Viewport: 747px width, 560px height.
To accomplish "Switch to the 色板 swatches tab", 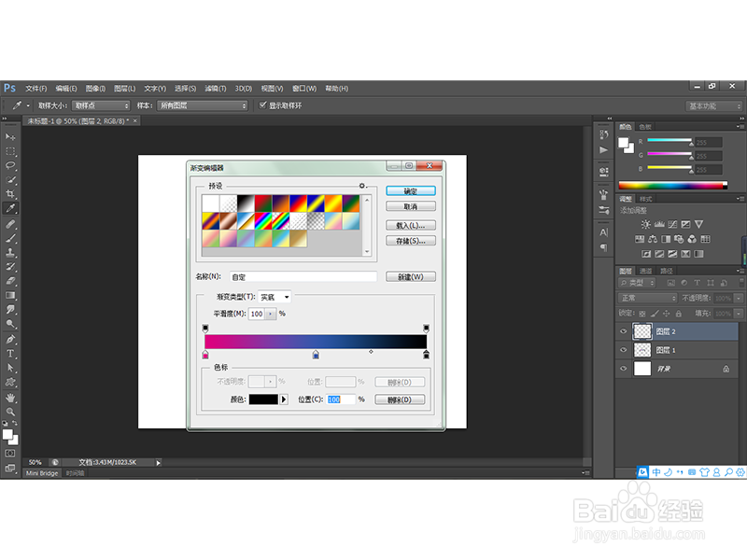I will coord(645,127).
